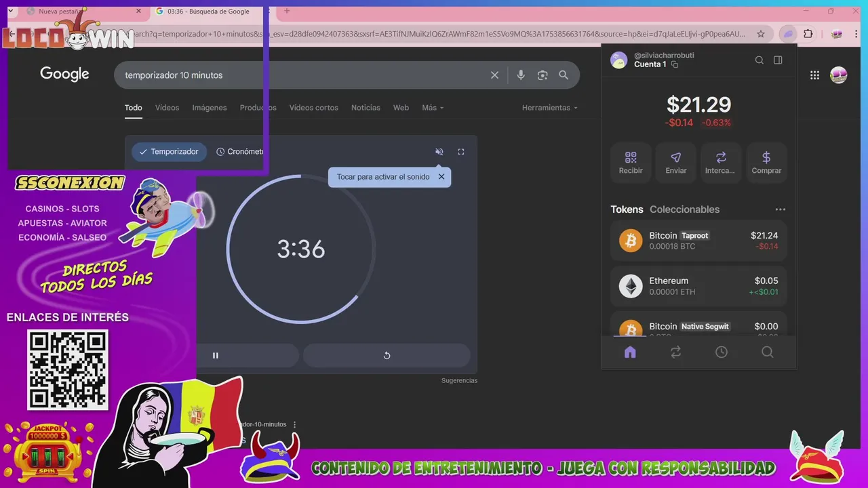Open the Imágenes results tab

[x=210, y=108]
